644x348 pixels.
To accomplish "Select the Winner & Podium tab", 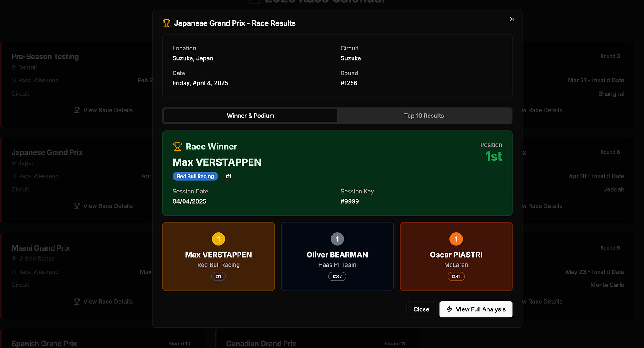I will pos(251,116).
